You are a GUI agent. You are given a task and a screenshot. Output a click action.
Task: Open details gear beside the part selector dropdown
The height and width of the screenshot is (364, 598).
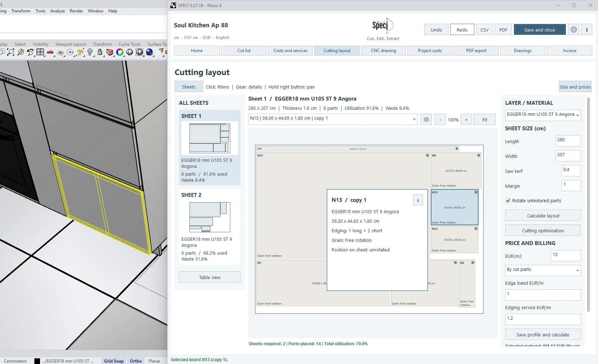click(x=426, y=120)
